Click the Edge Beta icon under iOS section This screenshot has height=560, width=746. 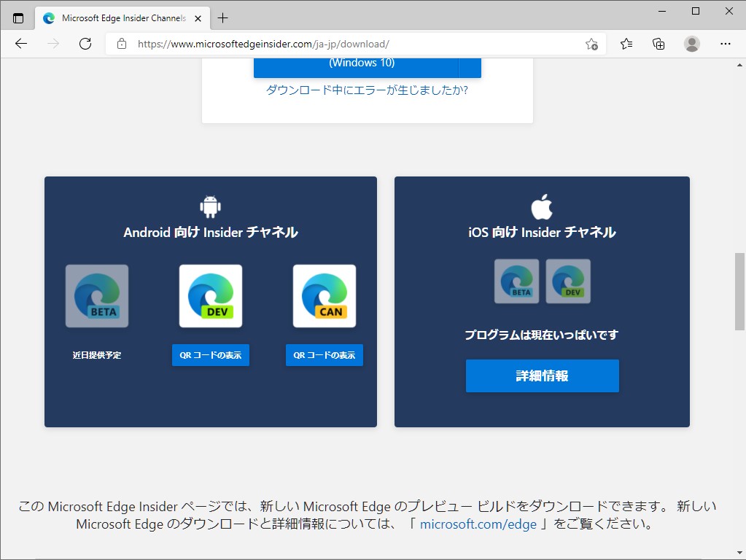(516, 281)
